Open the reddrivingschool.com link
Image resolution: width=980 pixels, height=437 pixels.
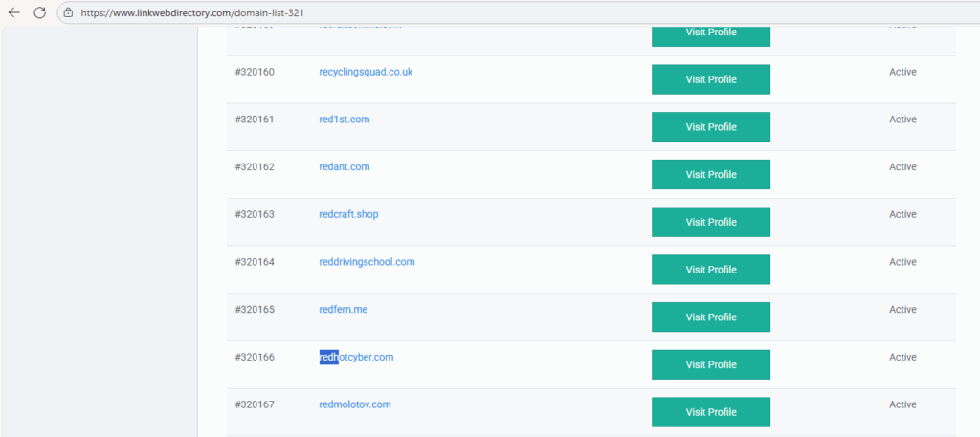(367, 262)
